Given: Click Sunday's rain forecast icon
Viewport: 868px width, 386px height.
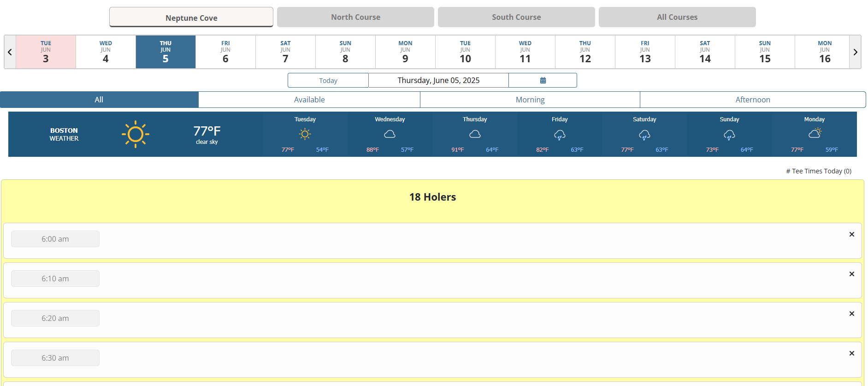Looking at the screenshot, I should tap(729, 135).
